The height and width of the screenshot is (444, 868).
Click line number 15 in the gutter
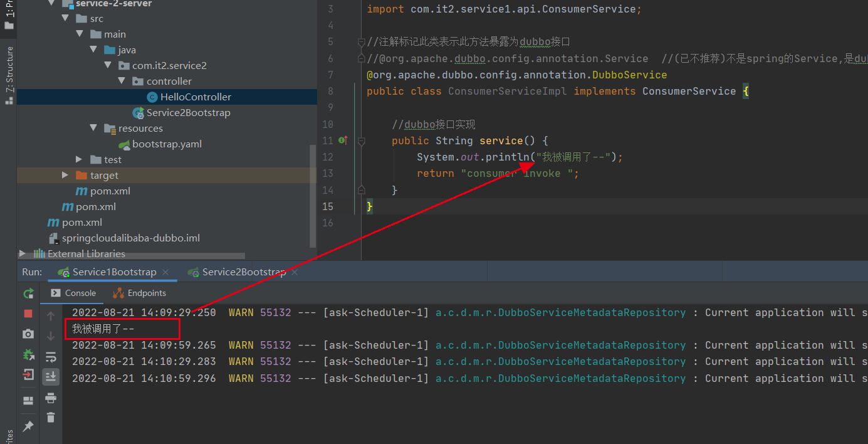[328, 206]
